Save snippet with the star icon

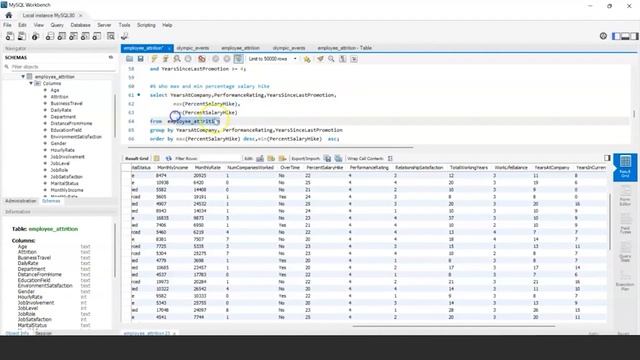click(307, 59)
